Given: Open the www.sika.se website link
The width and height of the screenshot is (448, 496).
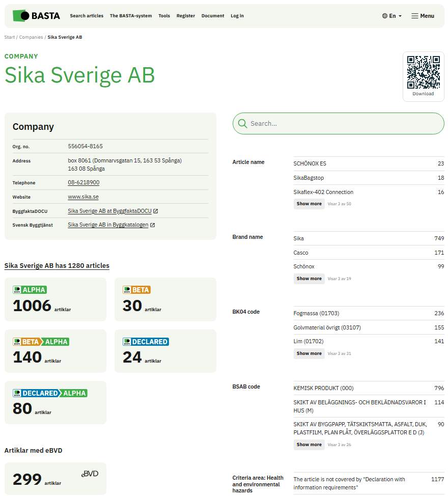Looking at the screenshot, I should (83, 197).
